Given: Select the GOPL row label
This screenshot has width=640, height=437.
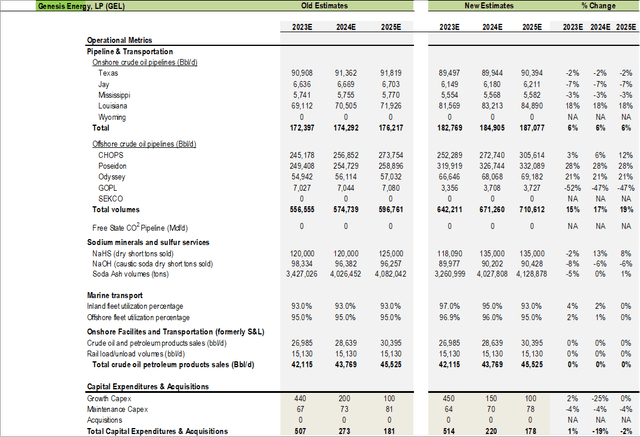Looking at the screenshot, I should 108,188.
